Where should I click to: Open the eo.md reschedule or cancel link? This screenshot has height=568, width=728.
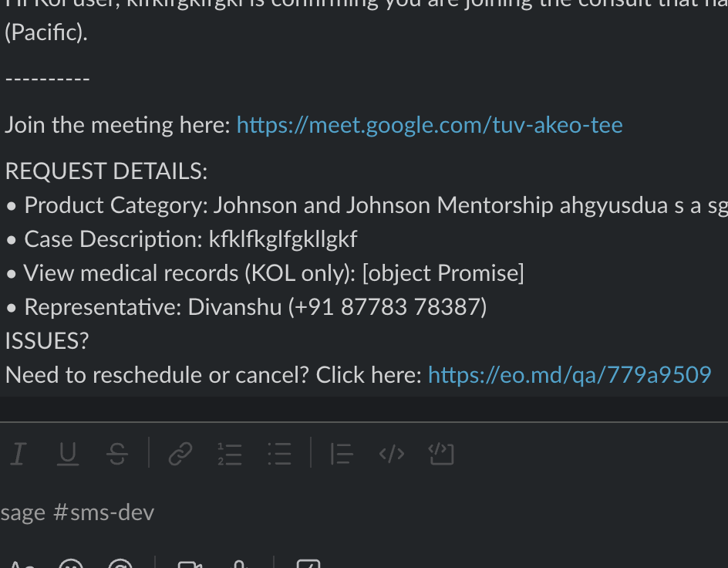click(570, 375)
